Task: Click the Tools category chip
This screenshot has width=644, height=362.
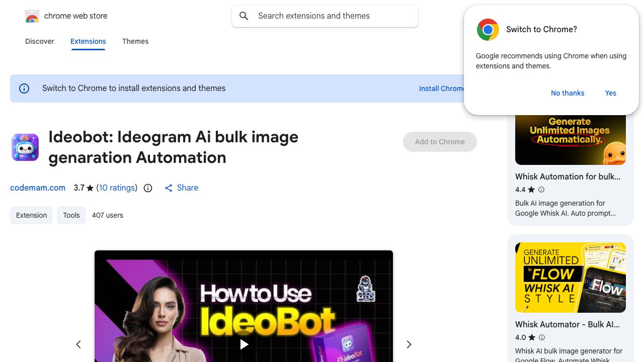Action: (x=71, y=215)
